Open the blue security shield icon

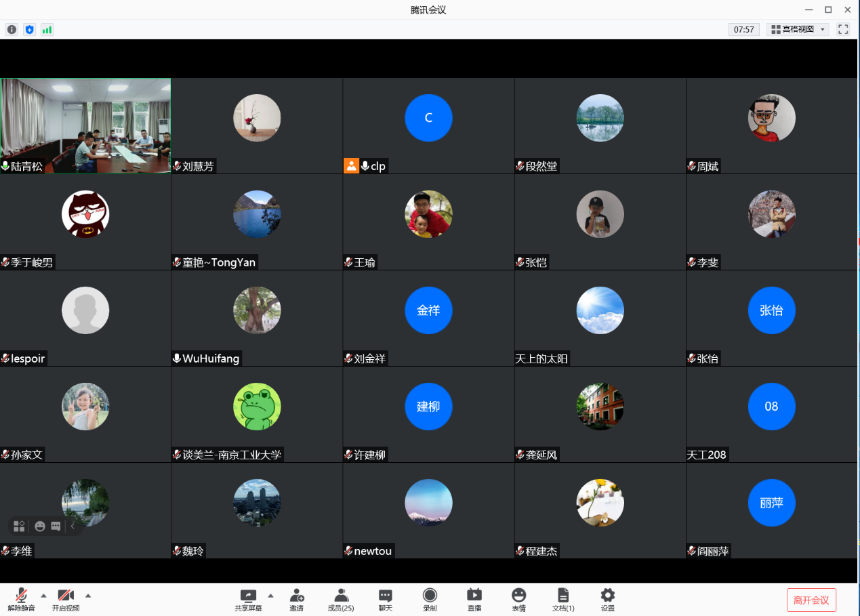tap(29, 30)
